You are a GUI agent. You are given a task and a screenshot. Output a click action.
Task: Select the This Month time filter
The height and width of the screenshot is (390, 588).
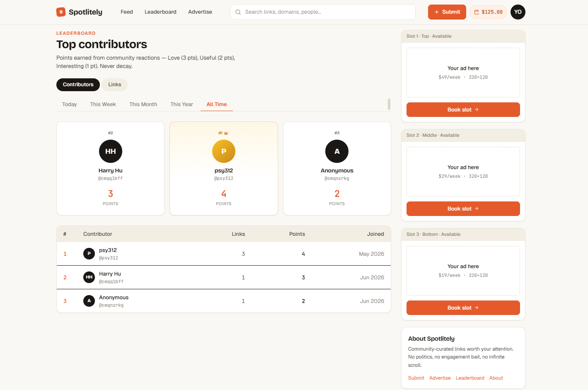coord(143,104)
